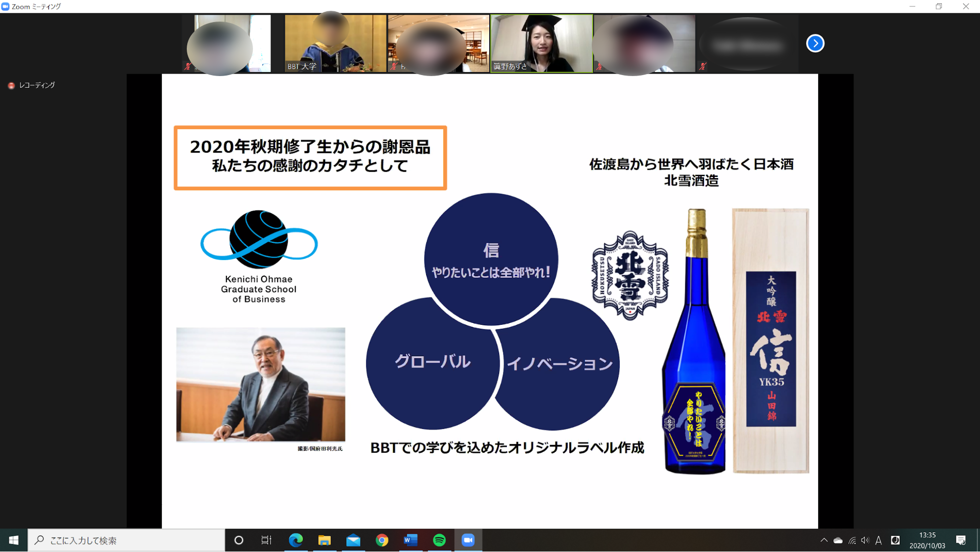The width and height of the screenshot is (980, 552).
Task: Restore down the Zoom meeting window
Action: pos(939,6)
